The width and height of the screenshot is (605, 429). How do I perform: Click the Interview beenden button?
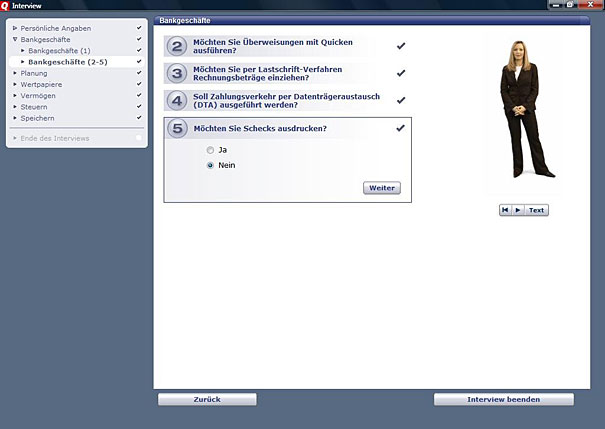click(x=503, y=399)
